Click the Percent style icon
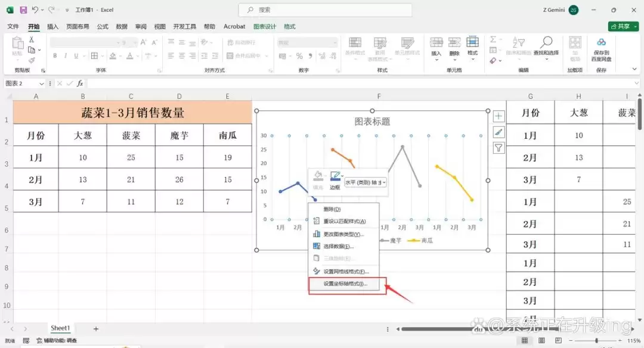 [299, 56]
